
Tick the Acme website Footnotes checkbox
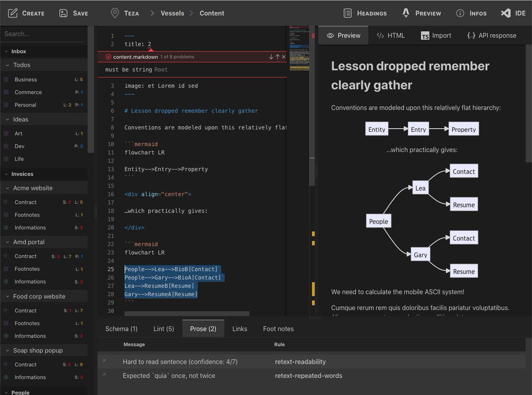click(6, 215)
